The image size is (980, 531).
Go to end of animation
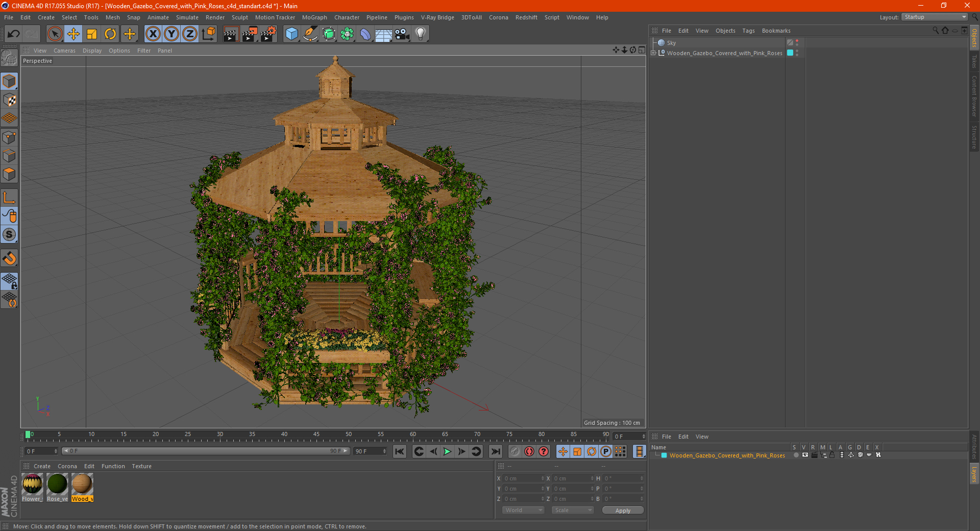(495, 451)
